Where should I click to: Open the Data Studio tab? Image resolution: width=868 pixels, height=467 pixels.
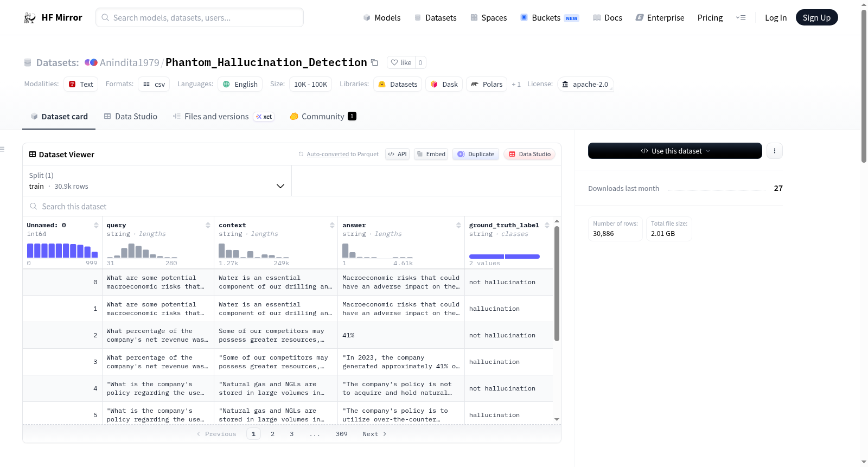click(x=131, y=117)
